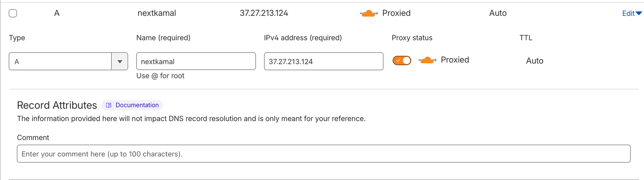The width and height of the screenshot is (644, 180).
Task: Focus the Comment text field
Action: tap(323, 154)
